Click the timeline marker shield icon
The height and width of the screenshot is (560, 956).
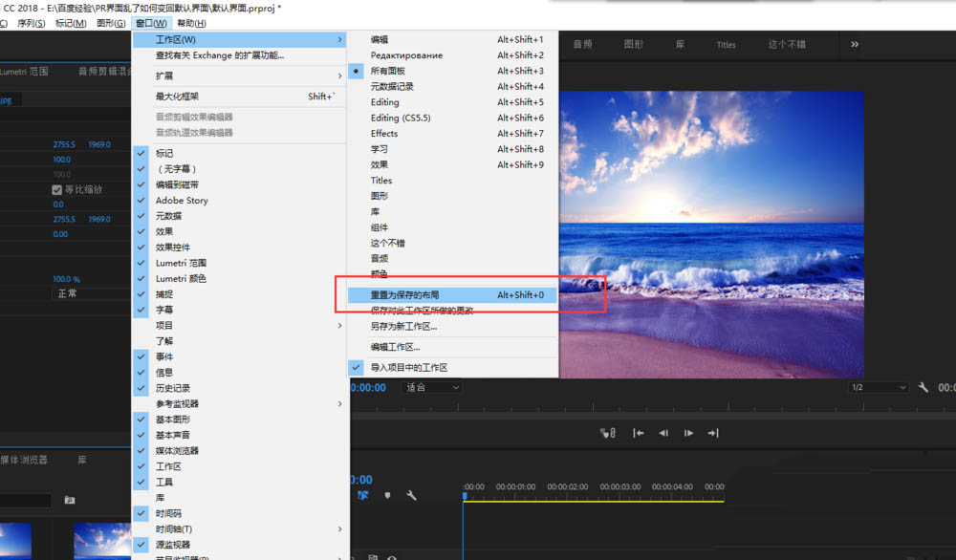pyautogui.click(x=387, y=495)
